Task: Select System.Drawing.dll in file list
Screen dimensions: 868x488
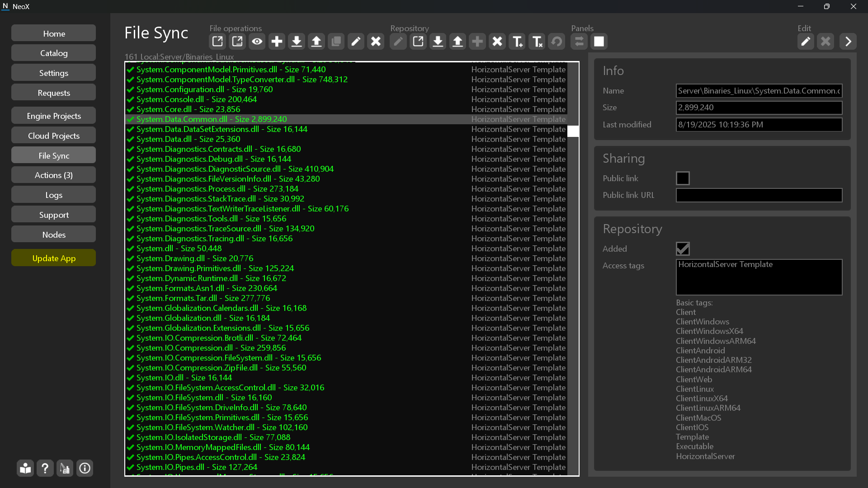Action: pyautogui.click(x=195, y=258)
